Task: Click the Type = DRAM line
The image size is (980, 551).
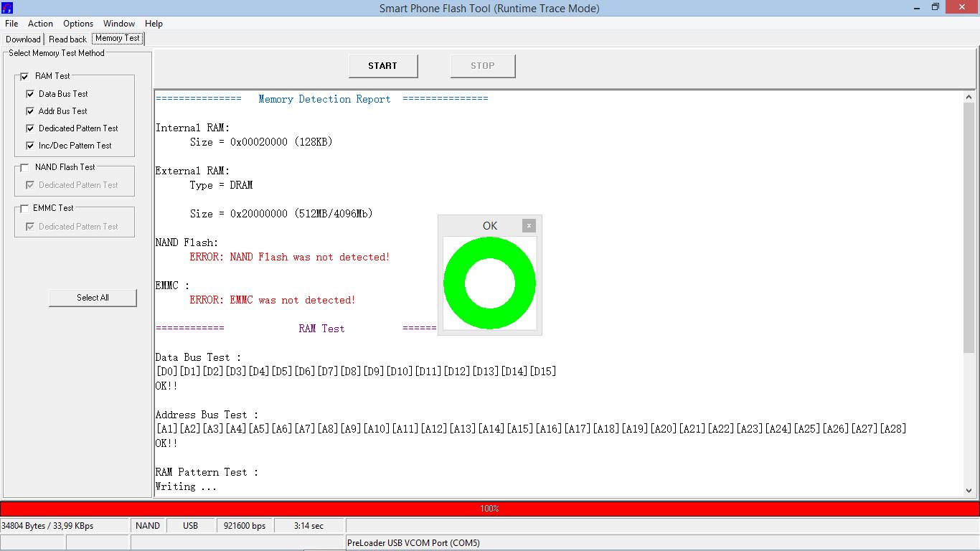Action: pyautogui.click(x=221, y=185)
